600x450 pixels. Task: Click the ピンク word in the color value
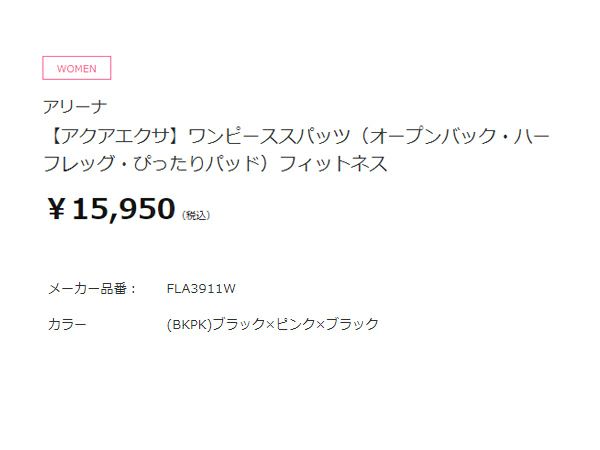pos(295,324)
